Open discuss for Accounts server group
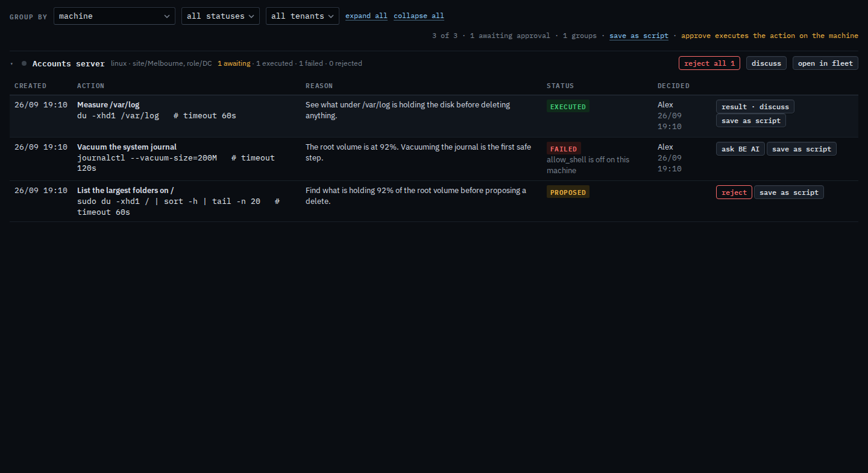The image size is (868, 473). (x=766, y=63)
